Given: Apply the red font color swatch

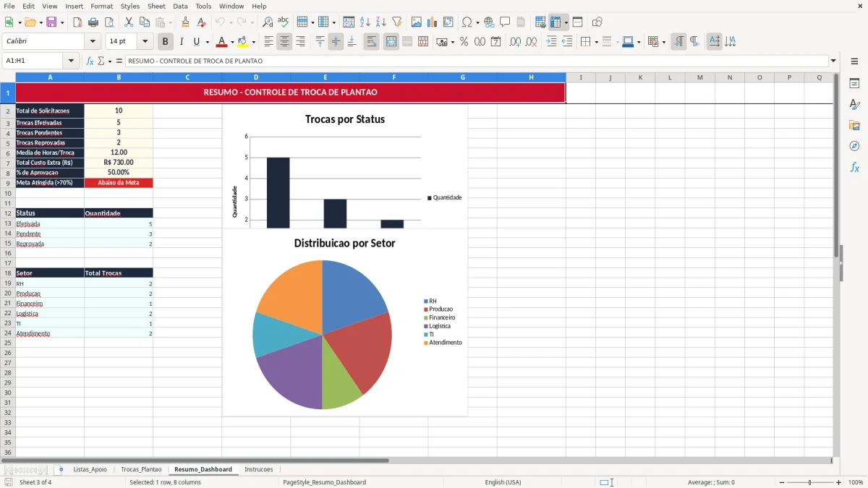Looking at the screenshot, I should pos(221,42).
